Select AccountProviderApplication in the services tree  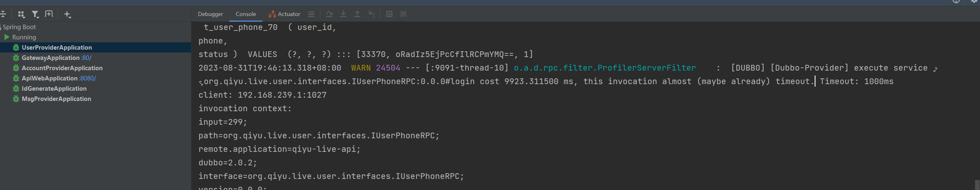pos(62,68)
